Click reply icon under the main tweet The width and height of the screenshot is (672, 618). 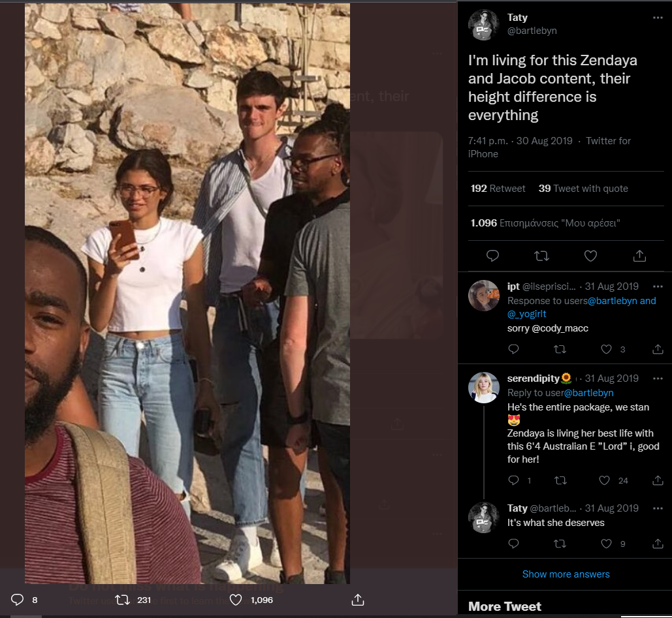tap(493, 256)
